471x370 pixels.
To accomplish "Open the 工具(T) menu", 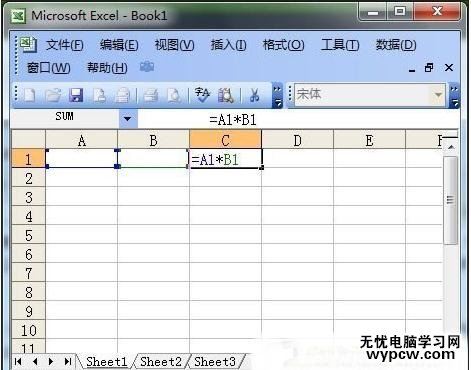I will pos(340,45).
